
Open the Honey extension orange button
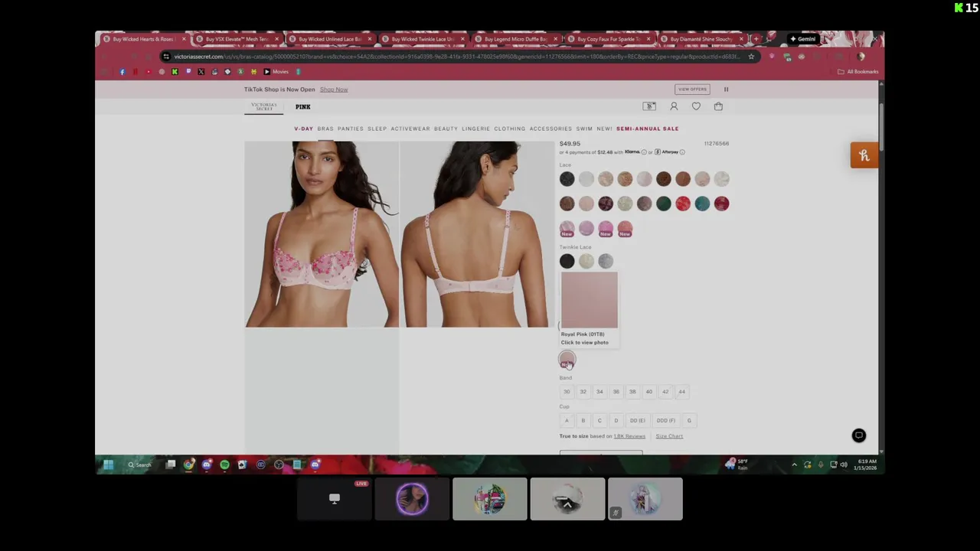864,155
